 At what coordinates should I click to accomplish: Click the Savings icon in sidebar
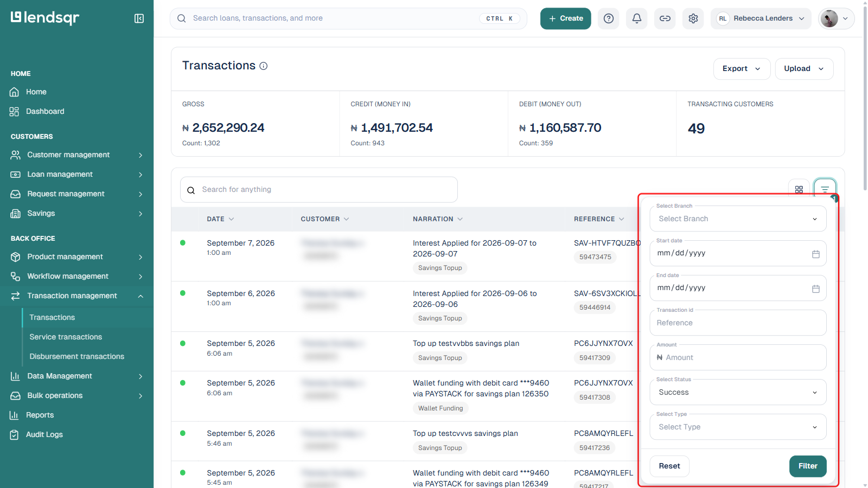16,214
